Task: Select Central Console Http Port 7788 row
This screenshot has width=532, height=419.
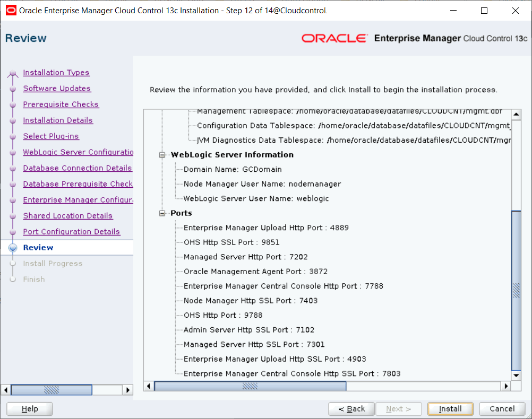Action: point(284,286)
